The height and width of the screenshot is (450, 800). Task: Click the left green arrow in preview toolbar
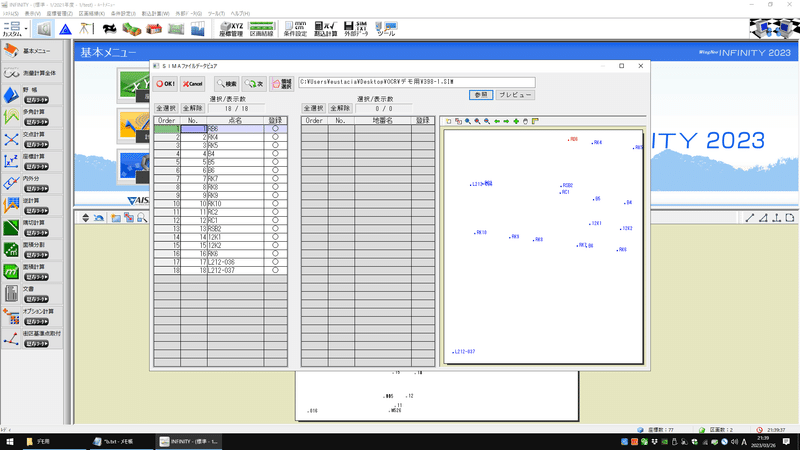(x=496, y=121)
